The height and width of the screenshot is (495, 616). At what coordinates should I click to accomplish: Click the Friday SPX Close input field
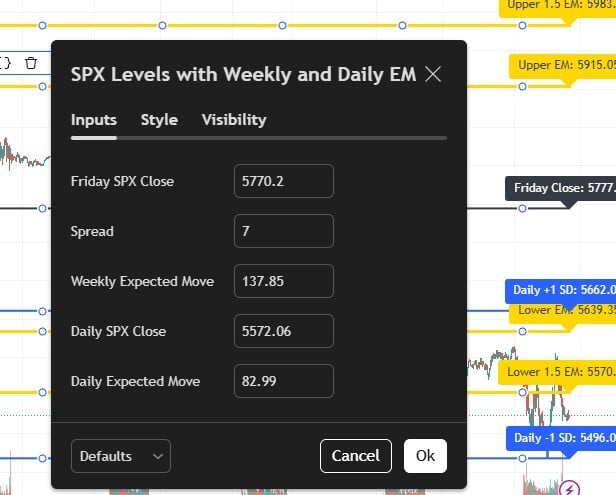283,181
